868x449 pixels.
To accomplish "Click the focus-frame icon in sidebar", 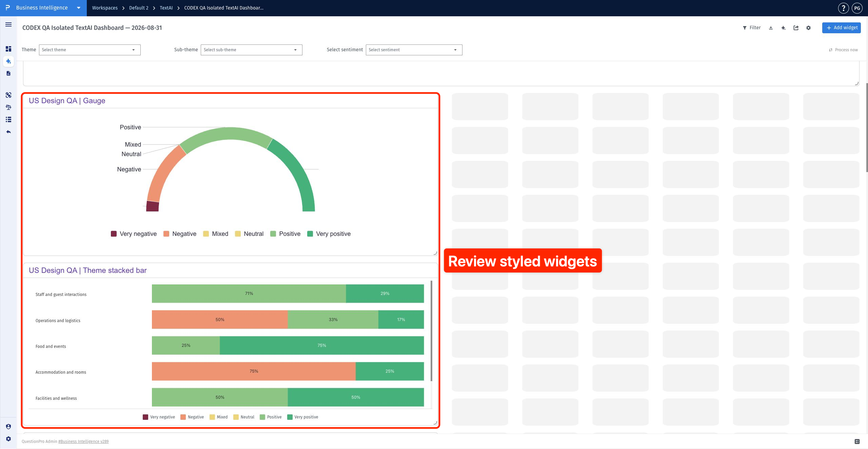I will (8, 95).
